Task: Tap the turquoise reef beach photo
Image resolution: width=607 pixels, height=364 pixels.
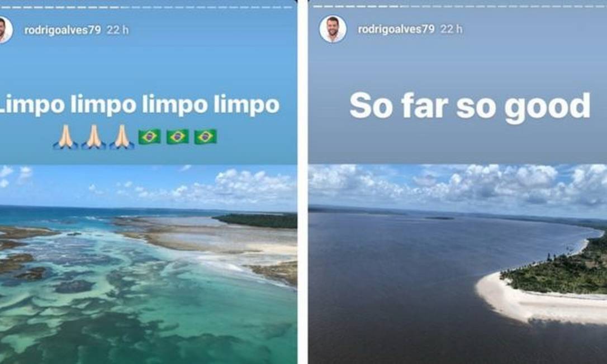Action: pyautogui.click(x=148, y=264)
